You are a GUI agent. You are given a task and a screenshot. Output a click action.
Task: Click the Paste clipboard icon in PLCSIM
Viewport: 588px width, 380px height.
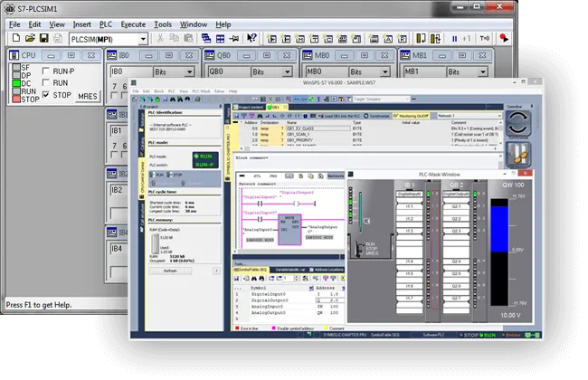tap(188, 38)
